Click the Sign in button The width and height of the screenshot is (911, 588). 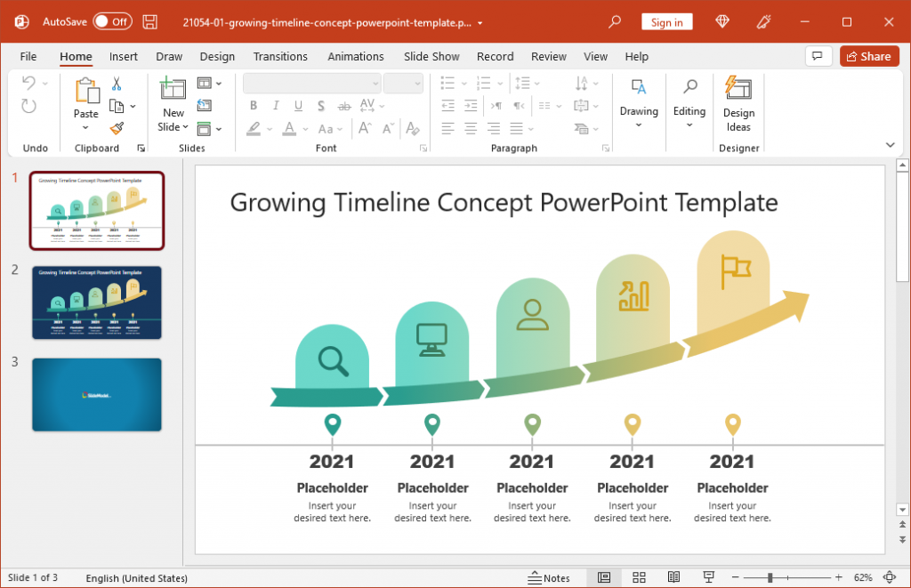click(x=666, y=20)
